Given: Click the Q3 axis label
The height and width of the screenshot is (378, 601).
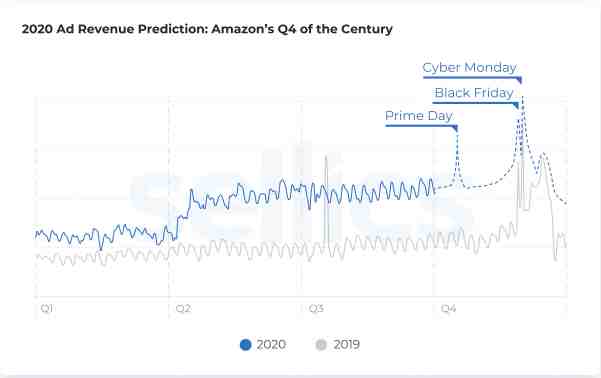Looking at the screenshot, I should pos(316,309).
